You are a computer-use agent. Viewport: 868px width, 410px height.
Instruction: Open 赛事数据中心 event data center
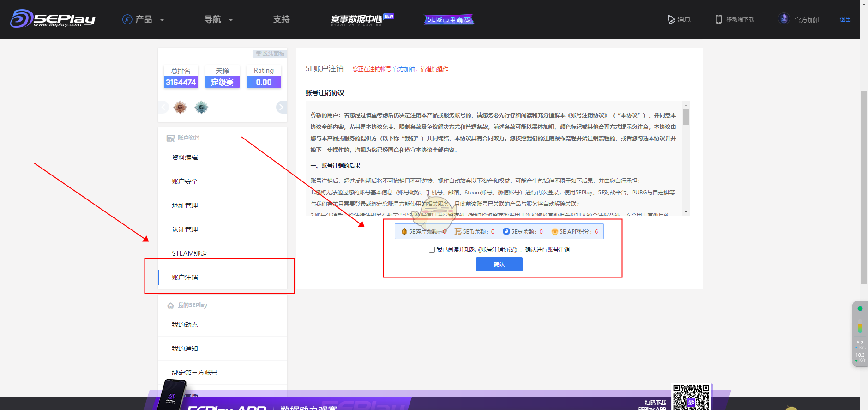click(x=362, y=19)
